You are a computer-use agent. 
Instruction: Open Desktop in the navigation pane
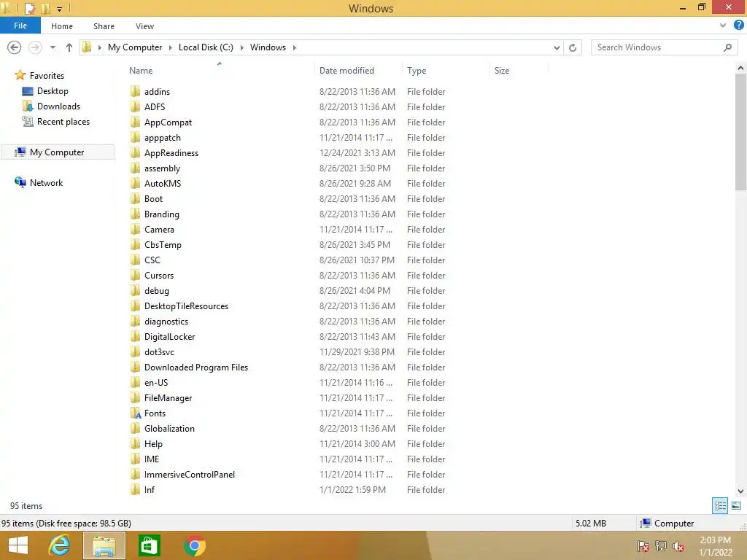pyautogui.click(x=53, y=91)
